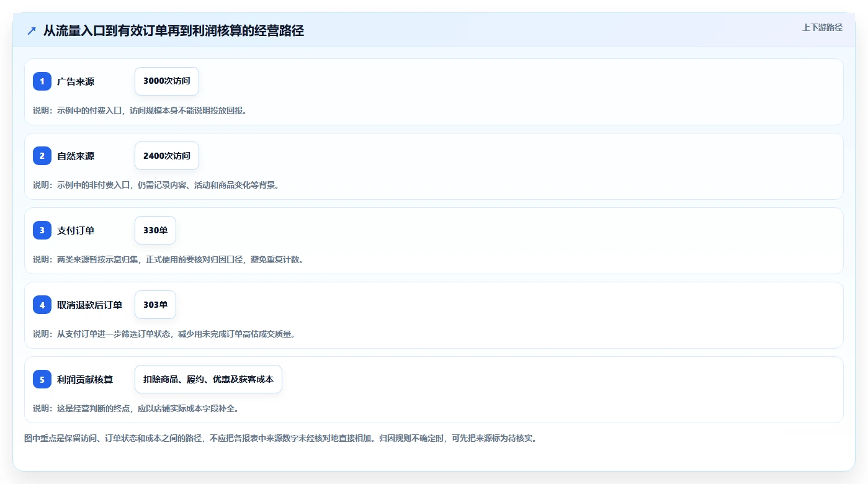
Task: Click the 支付订单 step label
Action: coord(76,230)
